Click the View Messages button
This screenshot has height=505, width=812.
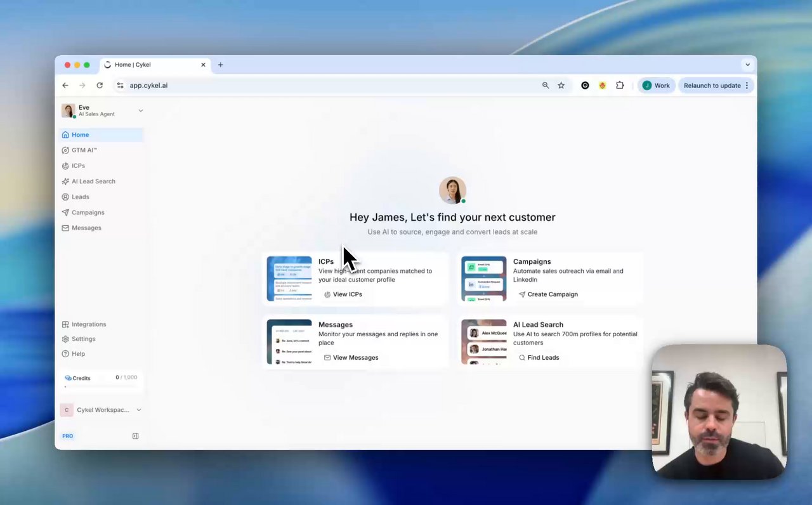351,358
